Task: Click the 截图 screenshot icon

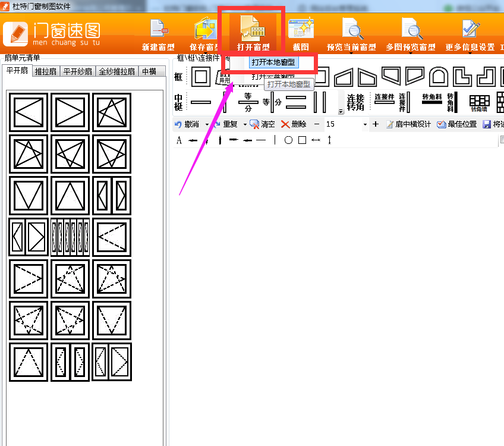Action: point(301,34)
